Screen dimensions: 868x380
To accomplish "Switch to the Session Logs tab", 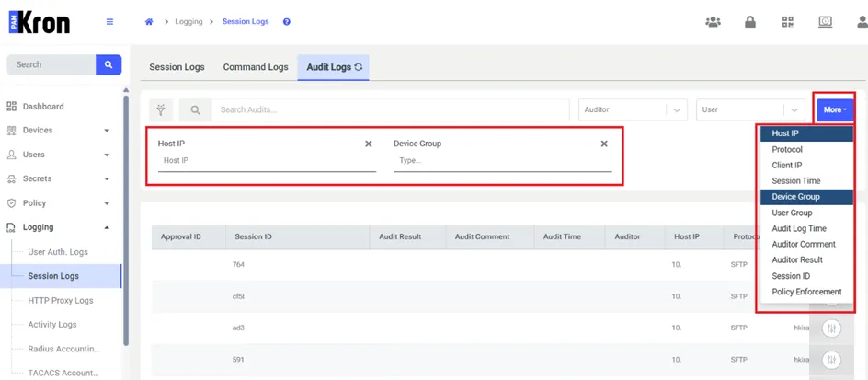I will click(177, 67).
